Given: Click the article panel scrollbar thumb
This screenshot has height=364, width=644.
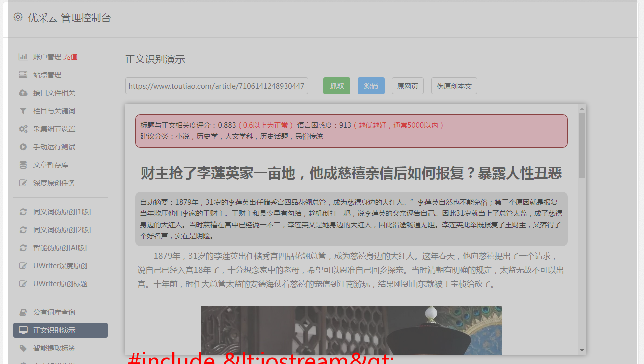Looking at the screenshot, I should (582, 145).
